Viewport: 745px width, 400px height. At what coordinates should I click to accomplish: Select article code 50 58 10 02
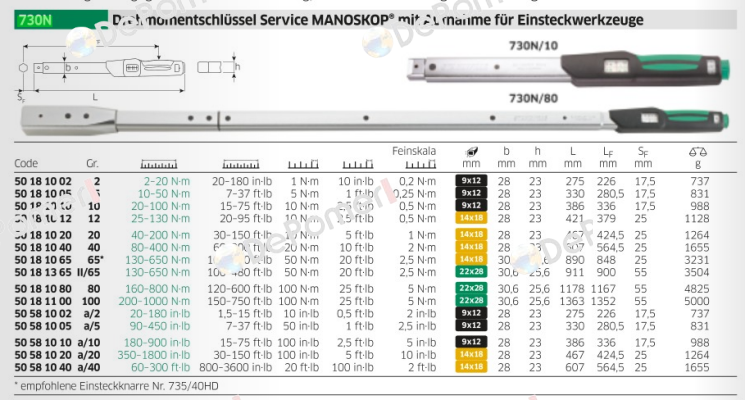[43, 314]
